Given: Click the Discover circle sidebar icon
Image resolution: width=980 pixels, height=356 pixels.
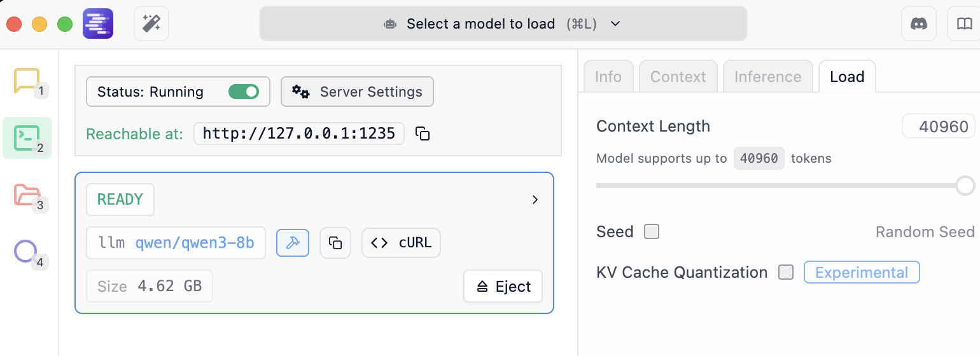Looking at the screenshot, I should tap(27, 251).
